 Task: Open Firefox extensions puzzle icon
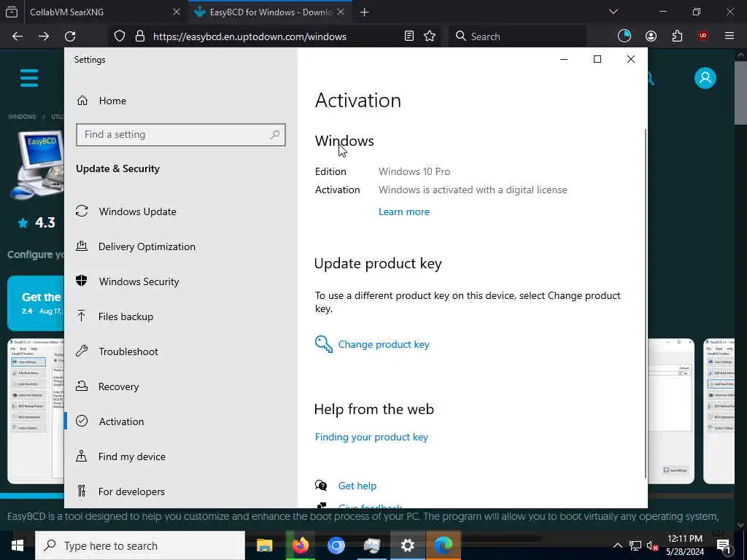click(677, 36)
